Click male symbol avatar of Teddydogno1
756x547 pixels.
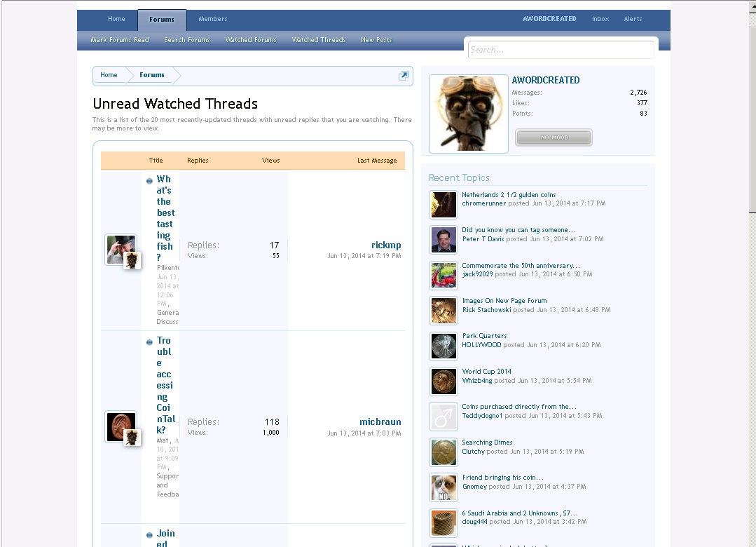coord(444,417)
